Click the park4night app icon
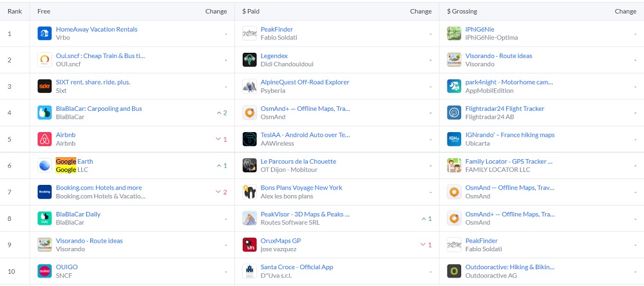This screenshot has width=644, height=286. (454, 86)
